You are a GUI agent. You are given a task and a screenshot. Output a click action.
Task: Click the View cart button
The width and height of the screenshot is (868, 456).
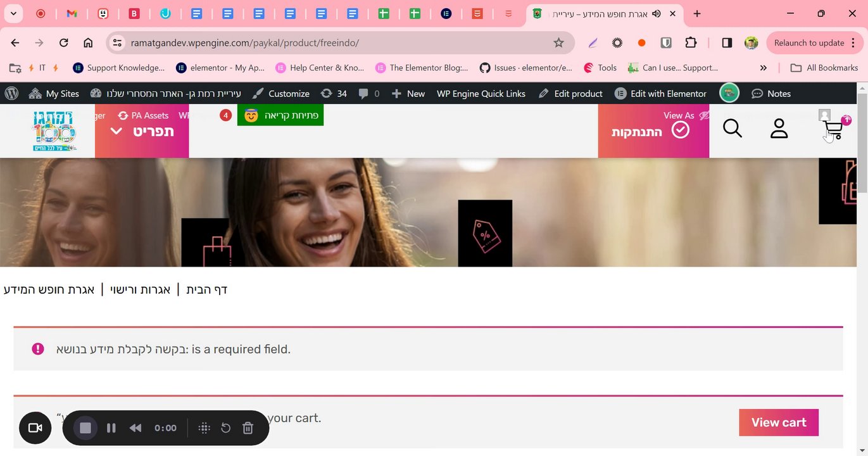pyautogui.click(x=779, y=422)
